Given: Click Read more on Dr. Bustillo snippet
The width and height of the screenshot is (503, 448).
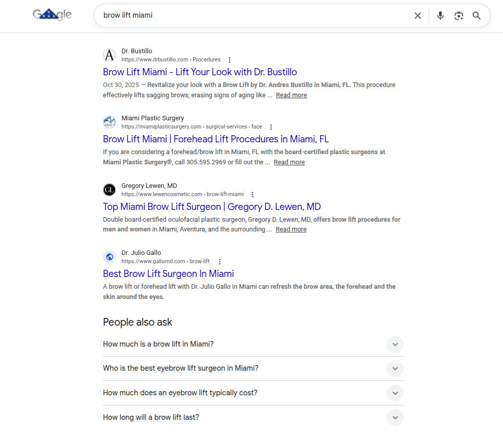Looking at the screenshot, I should [x=291, y=95].
